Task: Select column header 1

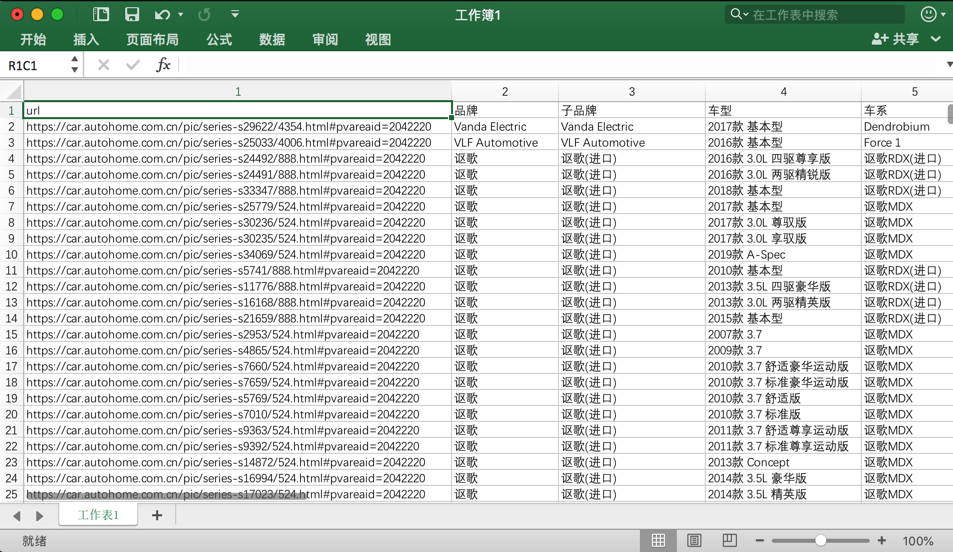Action: coord(238,92)
